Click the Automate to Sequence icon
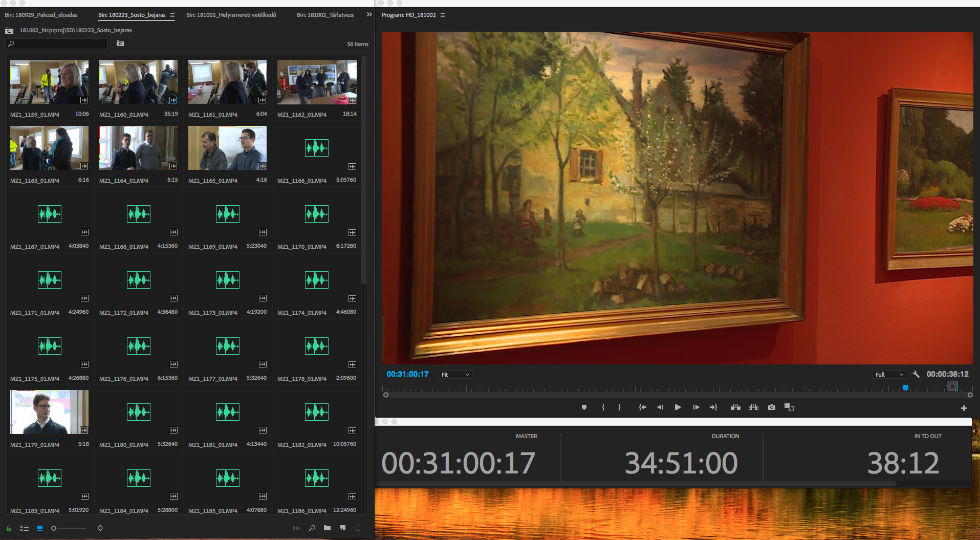Image resolution: width=980 pixels, height=540 pixels. [x=296, y=528]
